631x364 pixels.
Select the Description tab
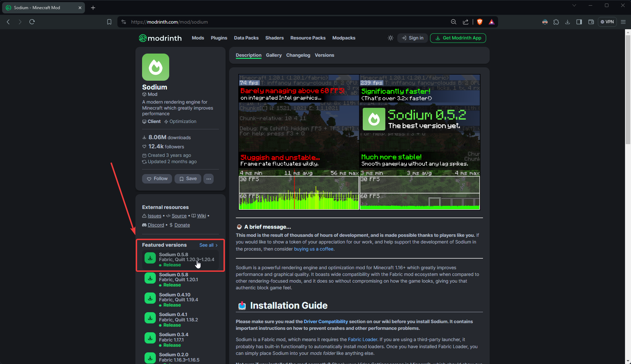tap(249, 55)
